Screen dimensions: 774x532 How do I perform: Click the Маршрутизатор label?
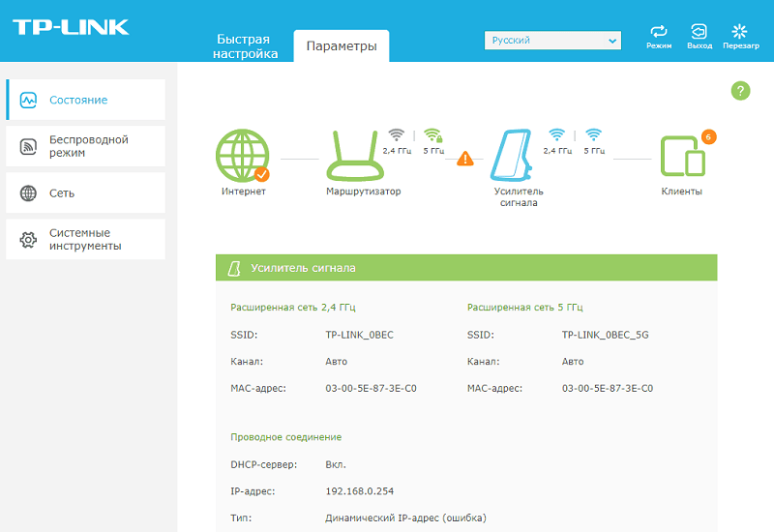[x=364, y=192]
